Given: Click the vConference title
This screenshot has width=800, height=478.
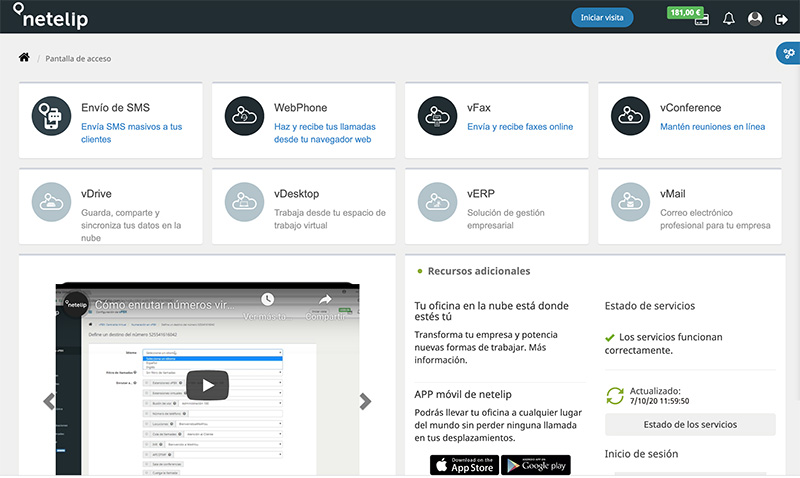Looking at the screenshot, I should [x=690, y=108].
